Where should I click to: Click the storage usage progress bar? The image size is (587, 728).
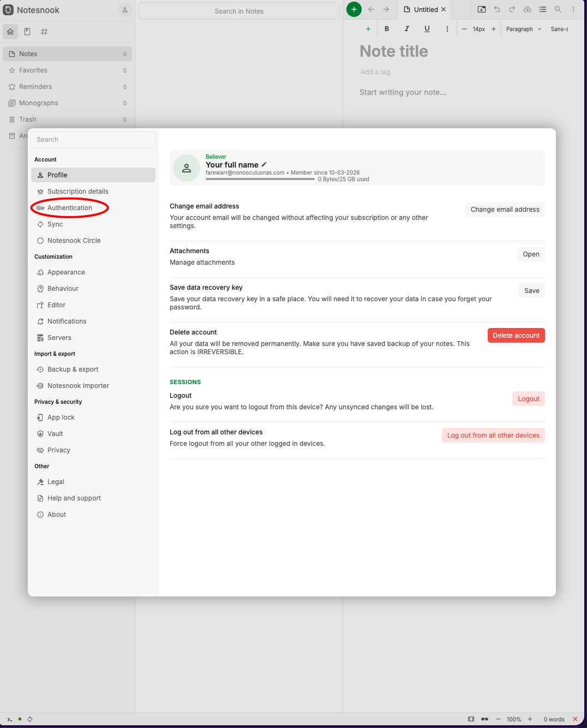(260, 179)
